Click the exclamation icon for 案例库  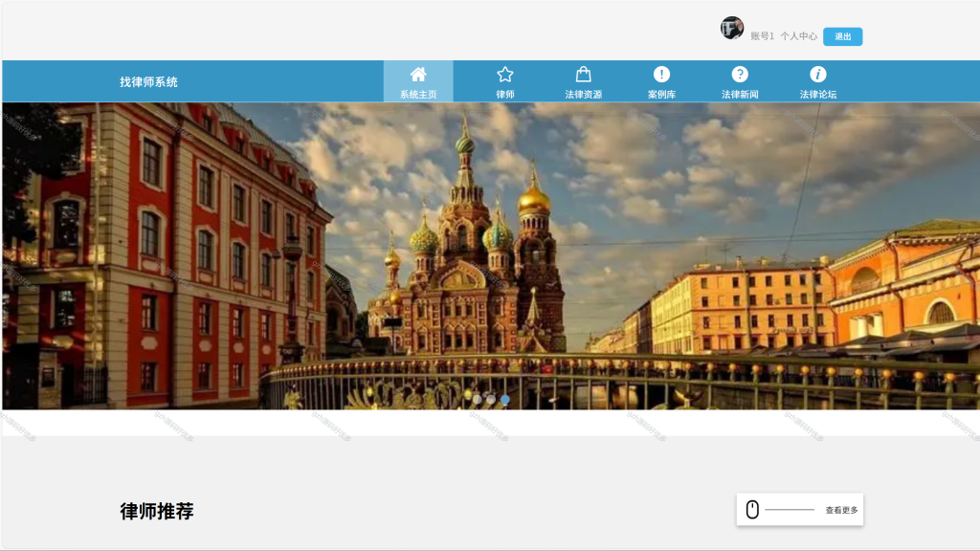pos(661,75)
